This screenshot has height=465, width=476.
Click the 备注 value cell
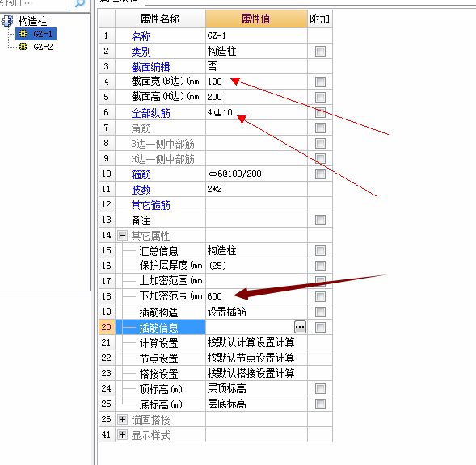point(256,220)
